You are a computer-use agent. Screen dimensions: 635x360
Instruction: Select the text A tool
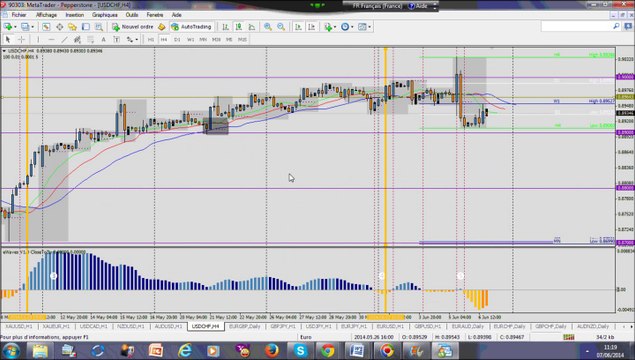coord(103,39)
